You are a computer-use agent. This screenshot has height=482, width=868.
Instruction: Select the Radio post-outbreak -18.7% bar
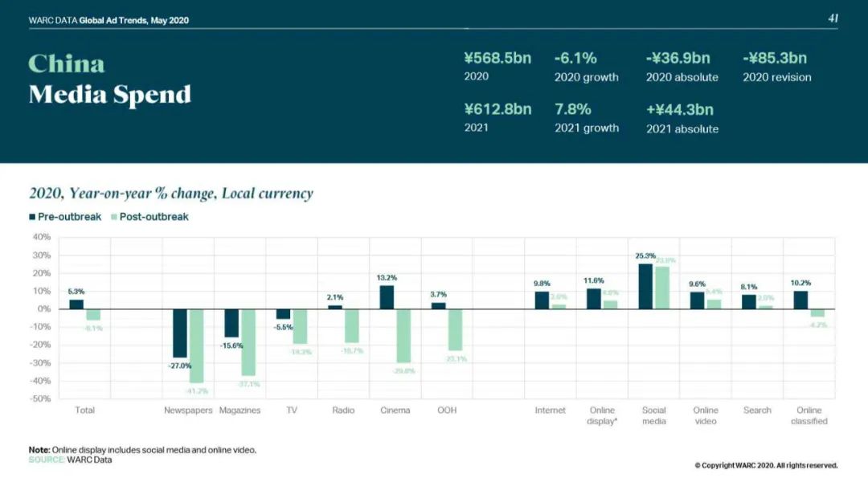click(351, 325)
